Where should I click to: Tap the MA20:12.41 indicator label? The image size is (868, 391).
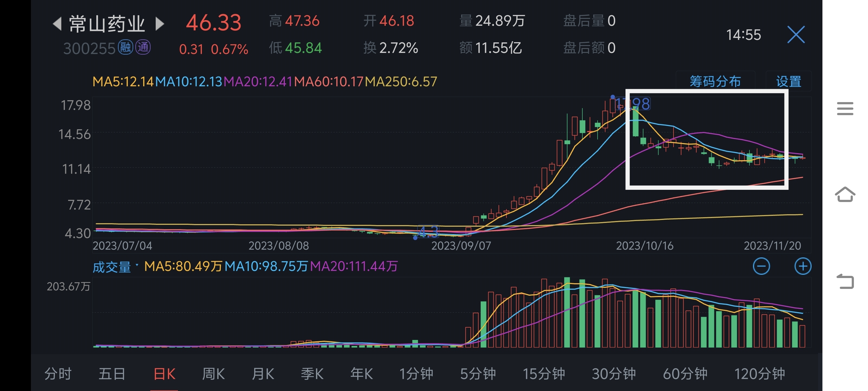[x=258, y=82]
